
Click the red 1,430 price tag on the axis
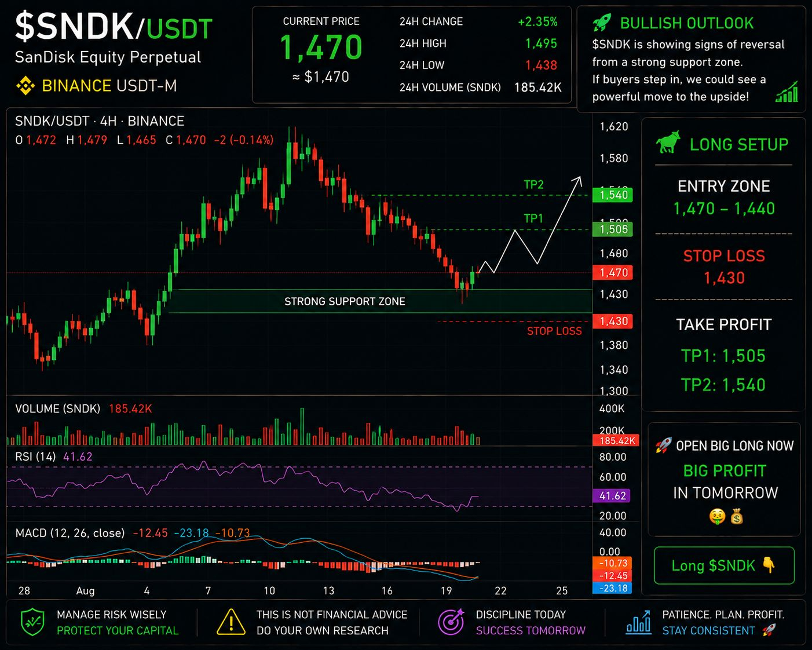pos(613,321)
